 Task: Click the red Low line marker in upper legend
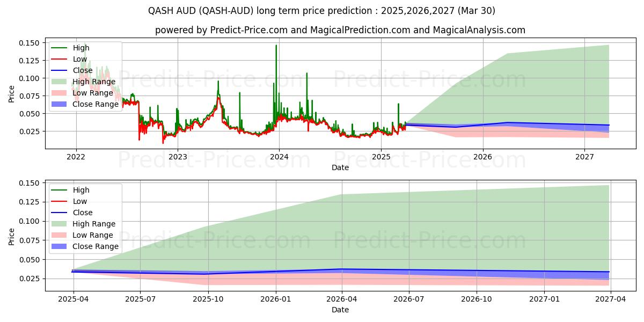[x=61, y=59]
